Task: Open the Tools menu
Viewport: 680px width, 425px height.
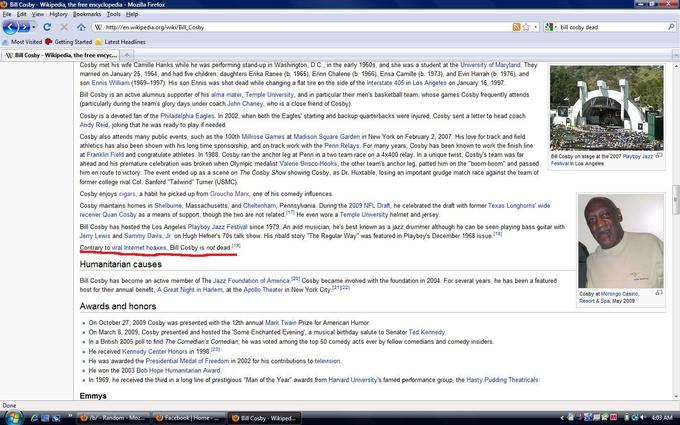Action: (114, 14)
